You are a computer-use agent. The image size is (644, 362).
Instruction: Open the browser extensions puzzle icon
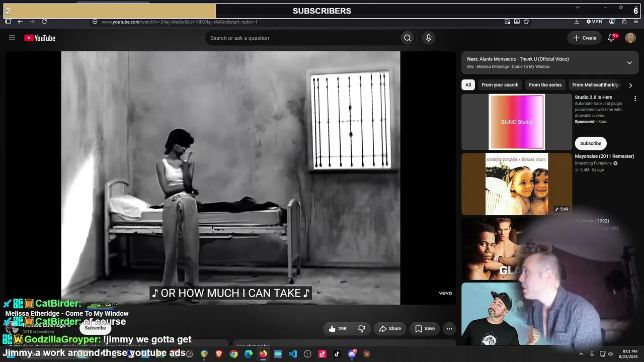[624, 22]
